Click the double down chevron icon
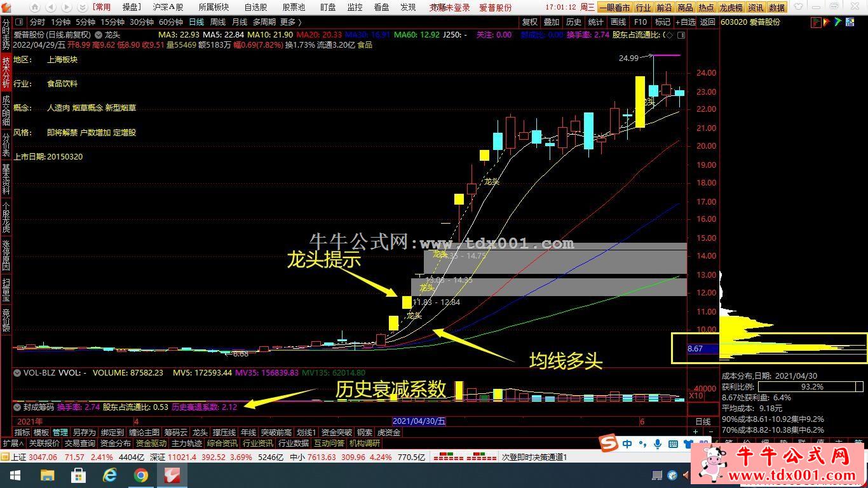 (x=82, y=7)
